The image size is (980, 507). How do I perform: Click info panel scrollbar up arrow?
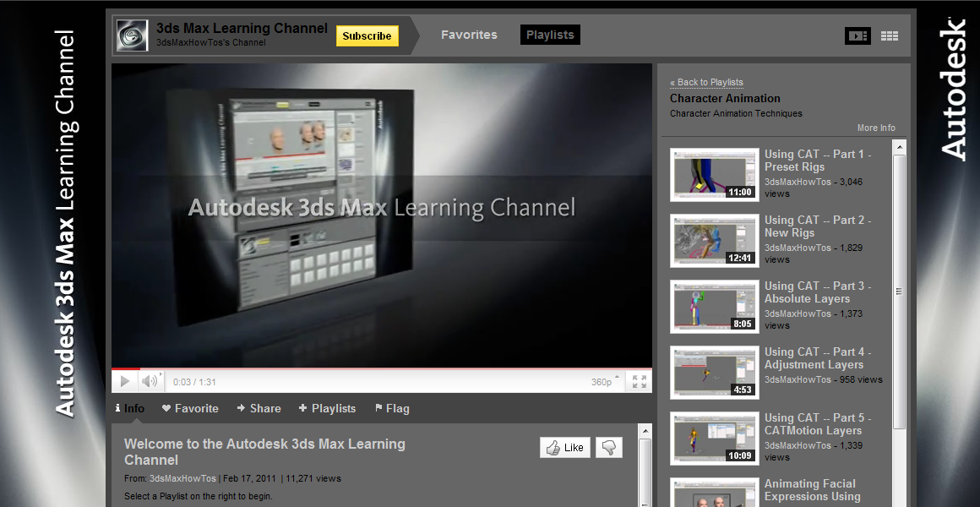pyautogui.click(x=645, y=431)
